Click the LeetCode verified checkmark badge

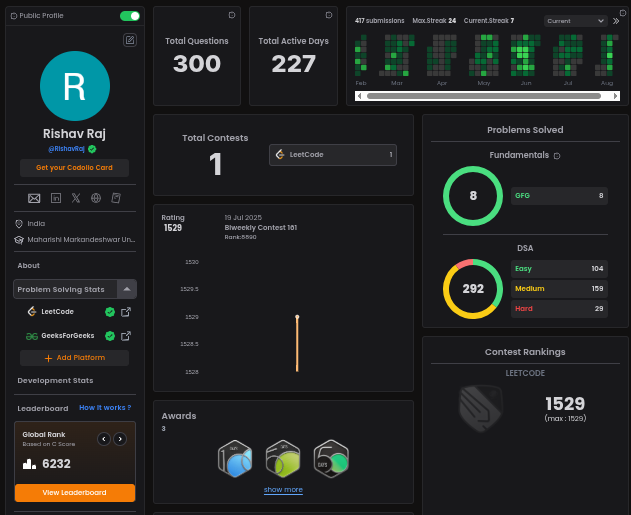(110, 312)
